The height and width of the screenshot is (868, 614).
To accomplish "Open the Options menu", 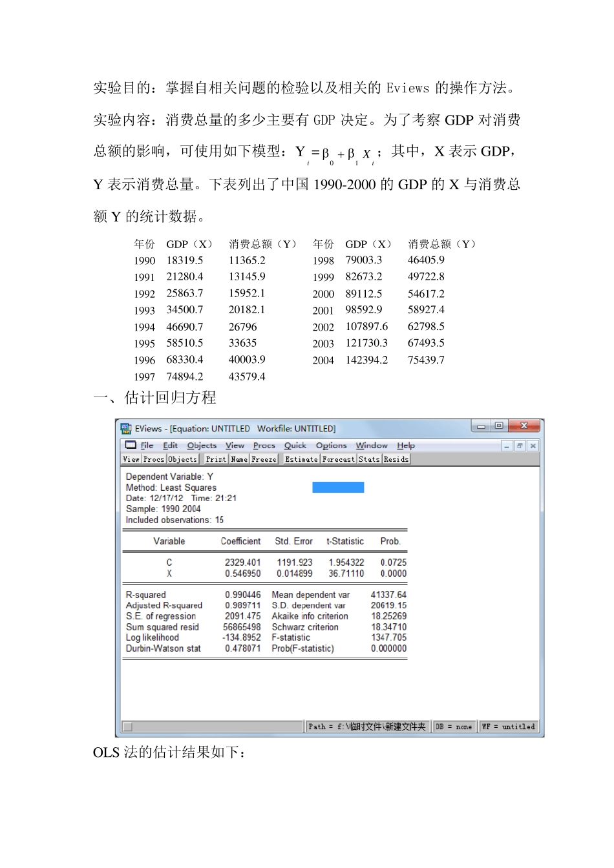I will 331,446.
